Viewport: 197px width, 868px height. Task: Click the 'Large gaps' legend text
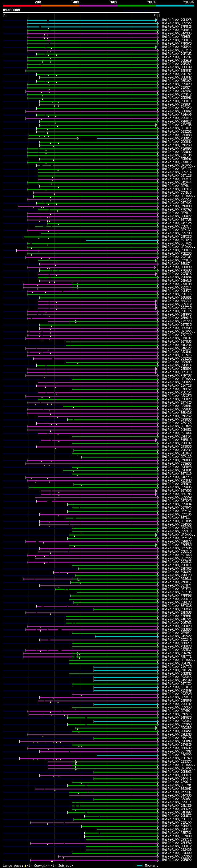13,865
